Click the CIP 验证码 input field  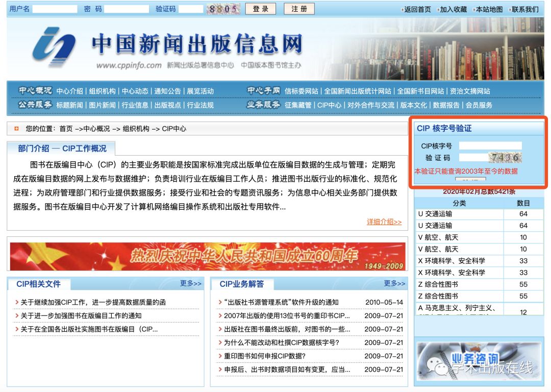pyautogui.click(x=473, y=158)
